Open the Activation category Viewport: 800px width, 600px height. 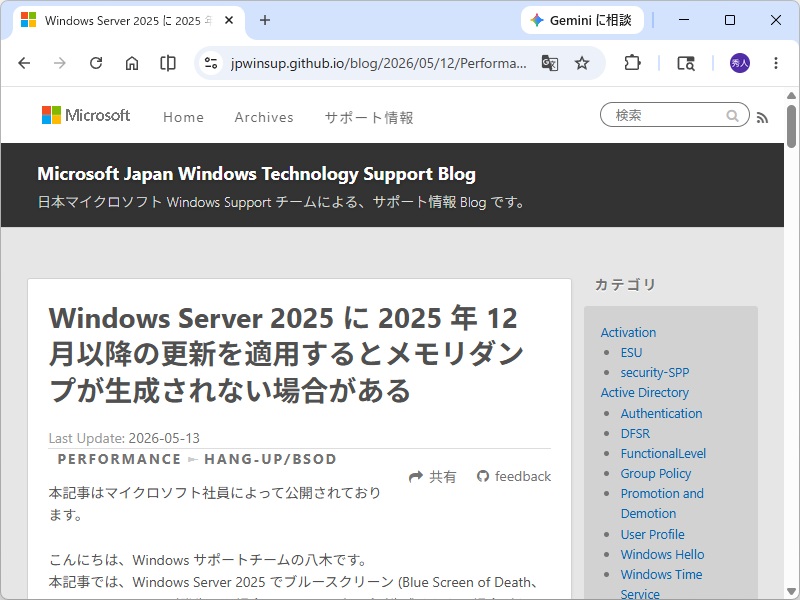[628, 332]
